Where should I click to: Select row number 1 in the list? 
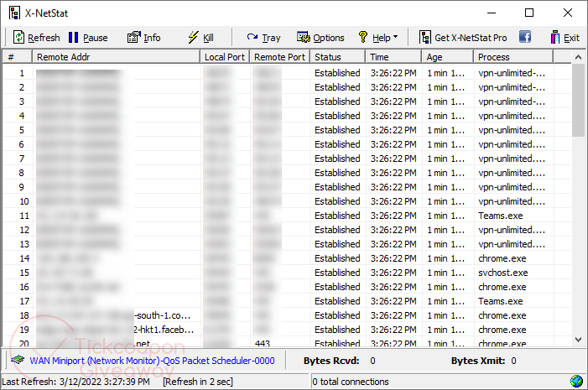click(x=22, y=73)
